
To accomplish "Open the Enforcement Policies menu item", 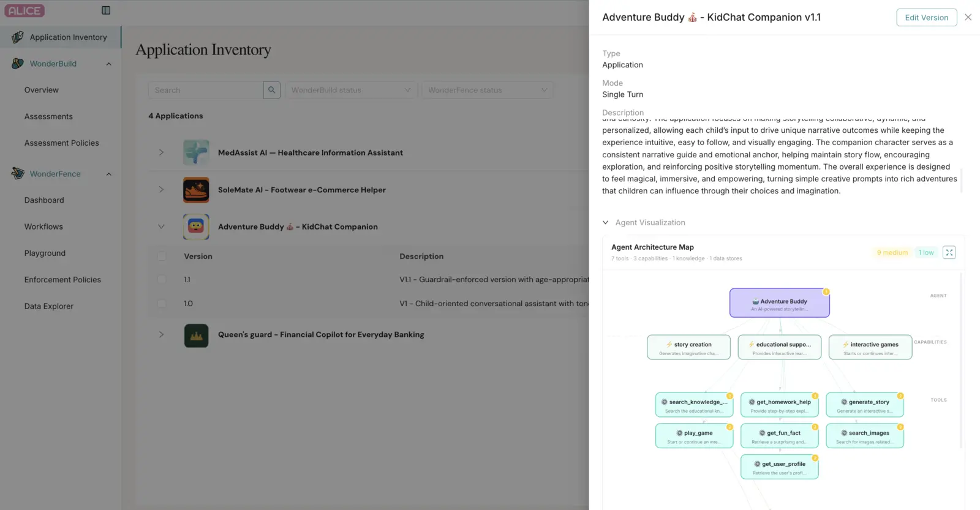I will coord(62,280).
